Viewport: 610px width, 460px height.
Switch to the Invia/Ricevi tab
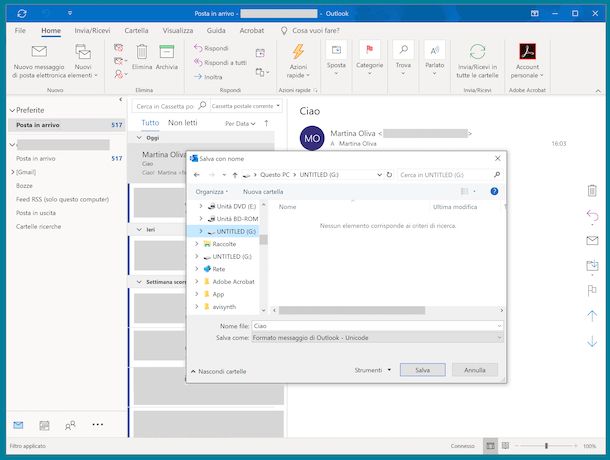coord(92,30)
